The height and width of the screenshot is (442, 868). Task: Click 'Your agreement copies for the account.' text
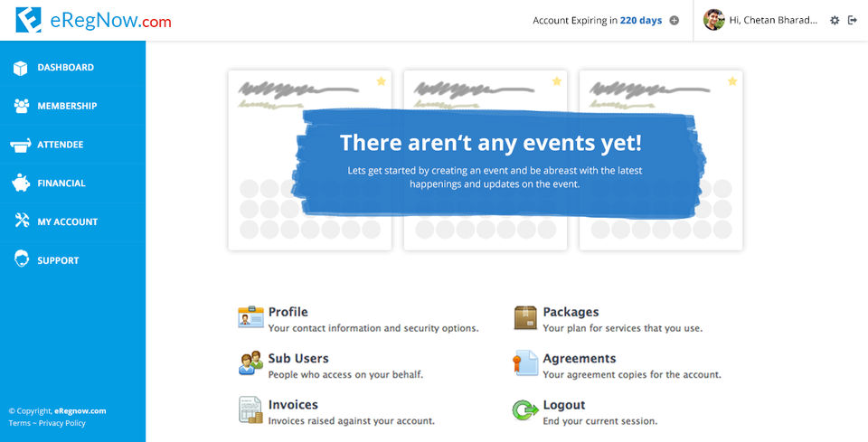click(x=632, y=374)
